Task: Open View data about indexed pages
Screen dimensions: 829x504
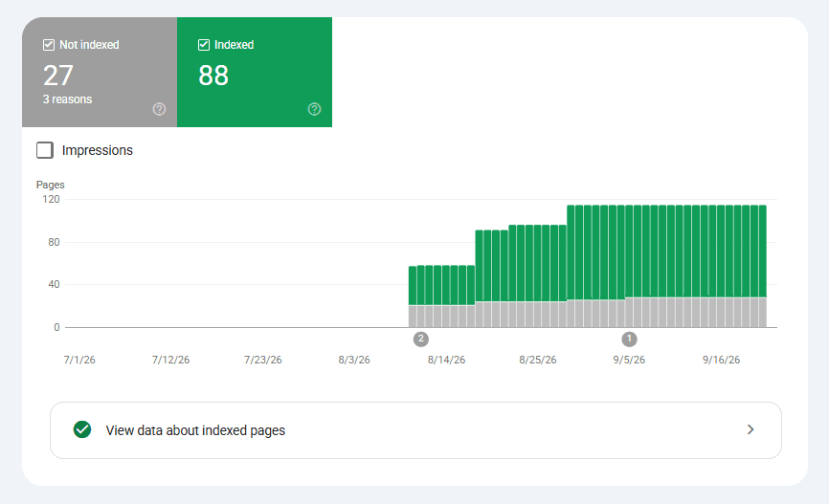Action: coord(415,430)
